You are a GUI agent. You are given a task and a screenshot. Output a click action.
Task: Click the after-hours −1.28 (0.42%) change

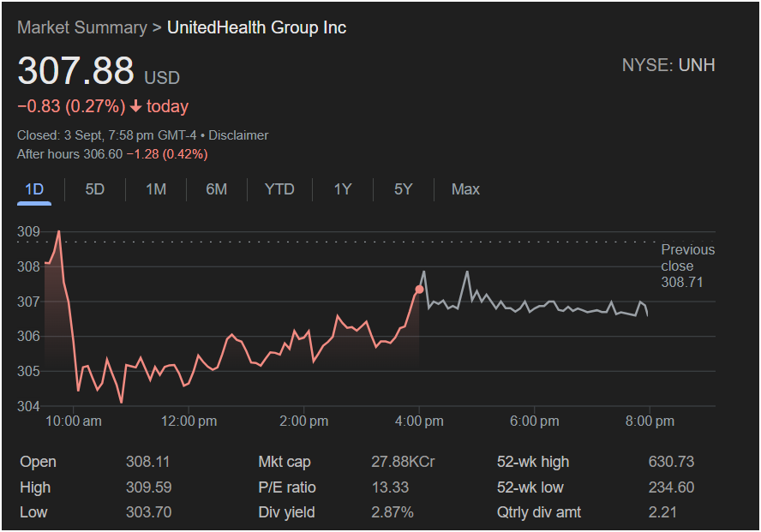(167, 154)
